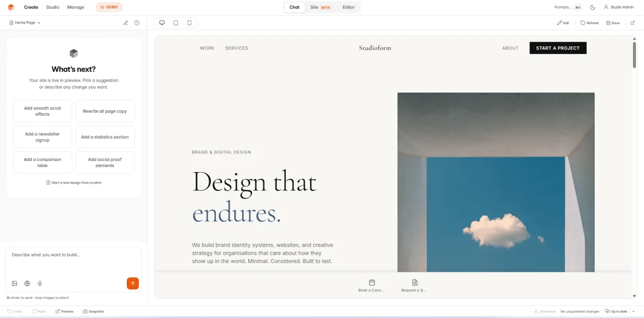Click the preview vertical scrollbar thumb
Viewport: 644px width, 318px height.
[x=634, y=54]
